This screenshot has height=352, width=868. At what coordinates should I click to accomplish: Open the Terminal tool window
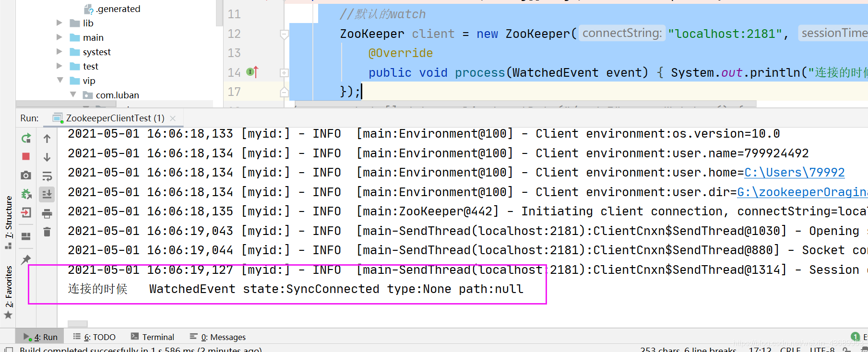pos(153,337)
